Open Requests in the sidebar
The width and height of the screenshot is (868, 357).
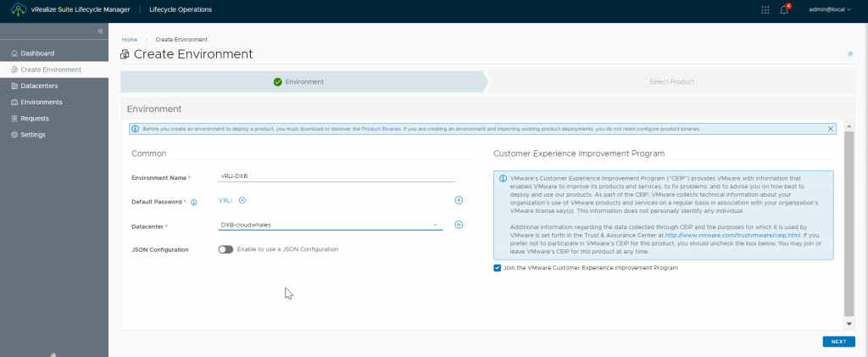pos(54,119)
